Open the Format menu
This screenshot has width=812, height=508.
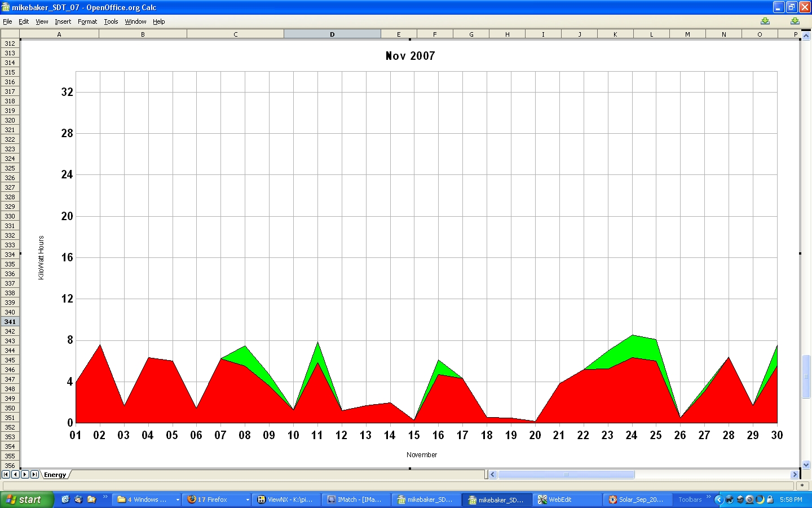point(87,21)
